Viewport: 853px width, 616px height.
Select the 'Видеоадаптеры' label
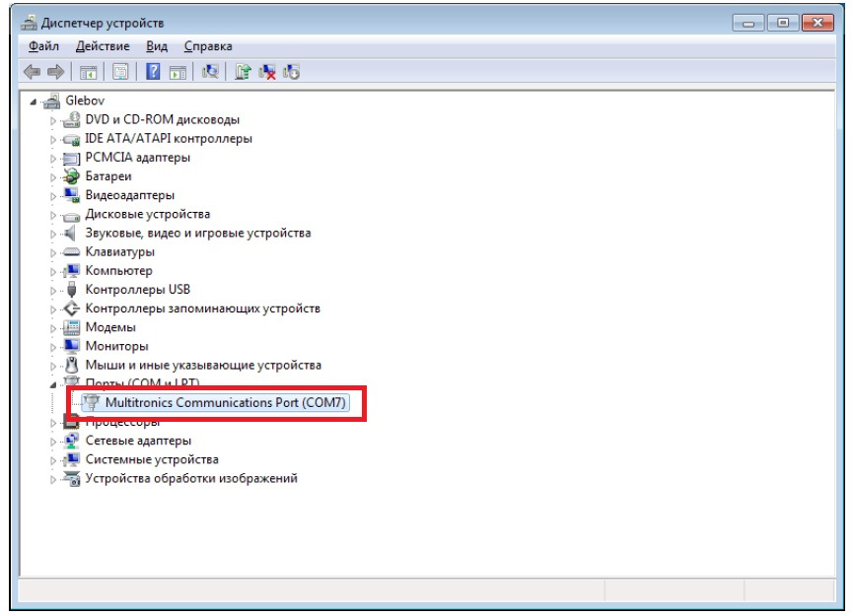[x=130, y=195]
